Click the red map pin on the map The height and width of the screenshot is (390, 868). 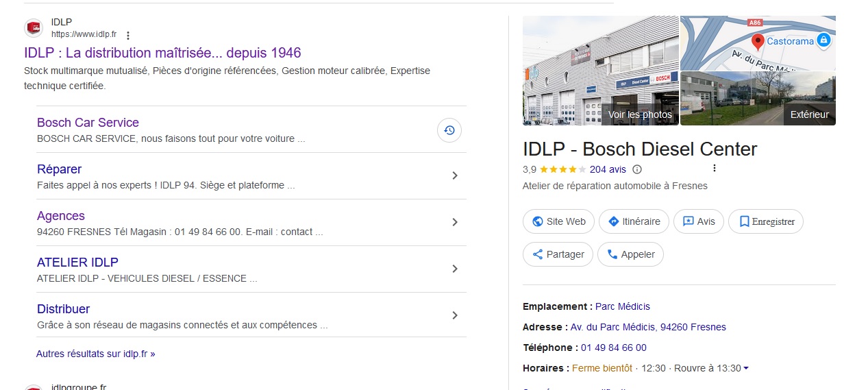pyautogui.click(x=758, y=41)
